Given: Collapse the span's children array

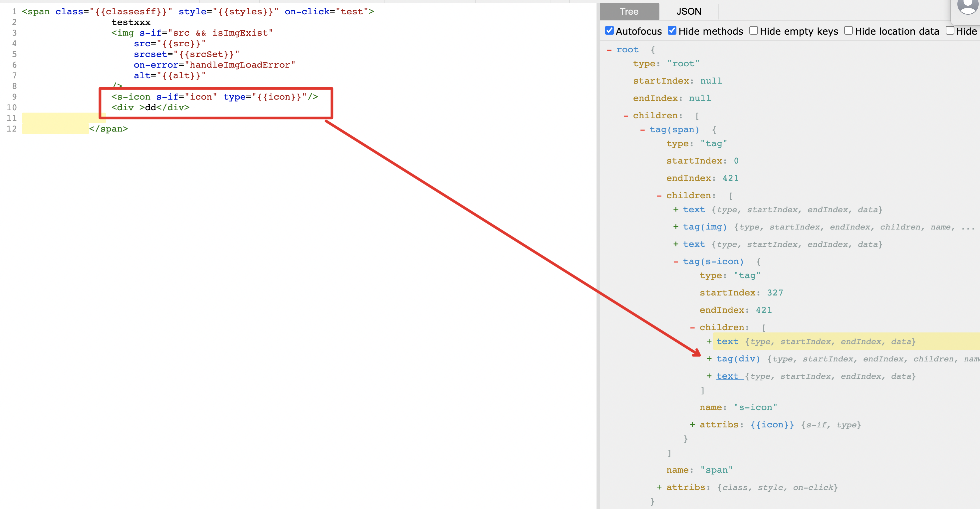Looking at the screenshot, I should (659, 196).
